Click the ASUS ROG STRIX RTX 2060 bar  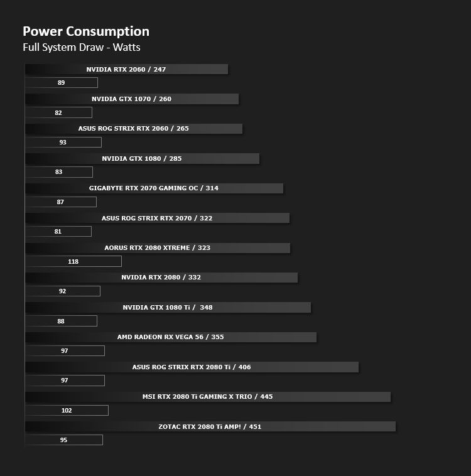[x=134, y=129]
